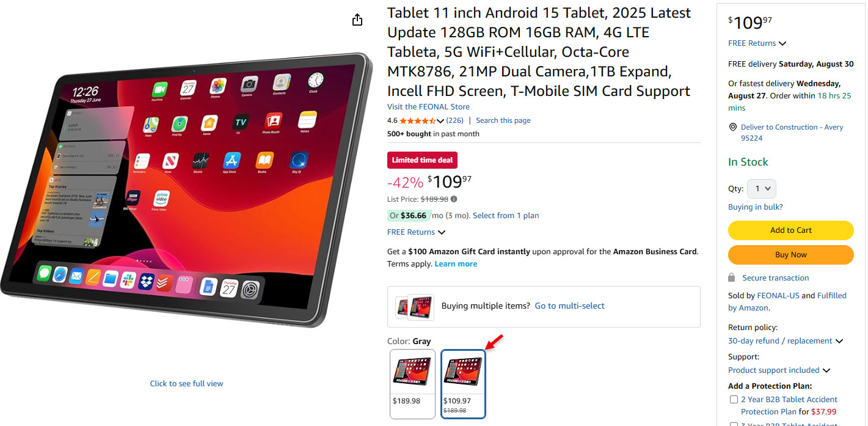Click the list price info icon
The height and width of the screenshot is (426, 868).
click(x=454, y=199)
